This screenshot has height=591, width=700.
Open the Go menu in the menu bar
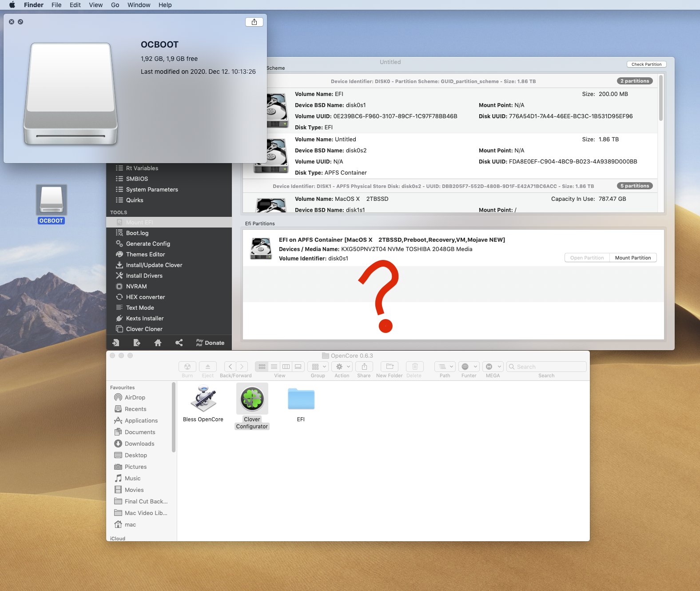click(x=115, y=5)
